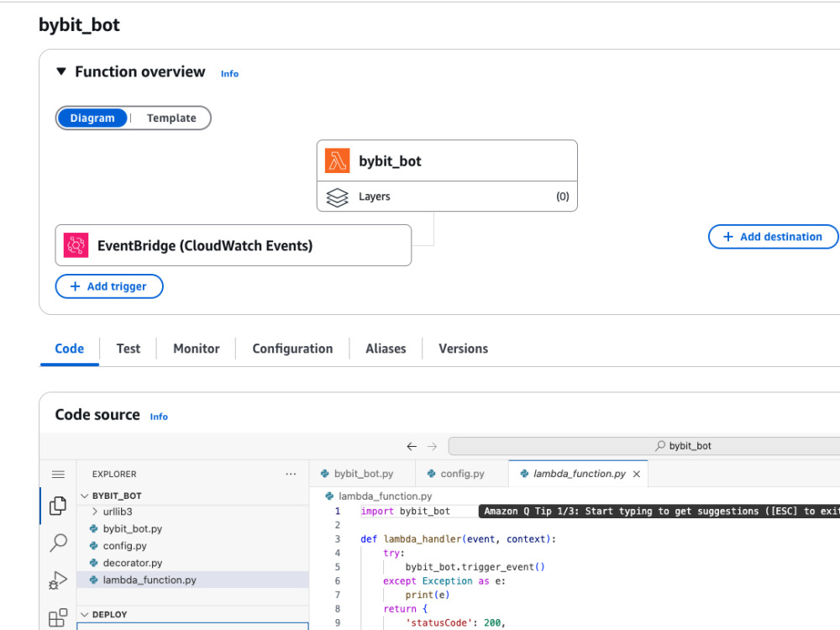Image resolution: width=840 pixels, height=630 pixels.
Task: Switch to the Template view toggle
Action: pyautogui.click(x=171, y=118)
